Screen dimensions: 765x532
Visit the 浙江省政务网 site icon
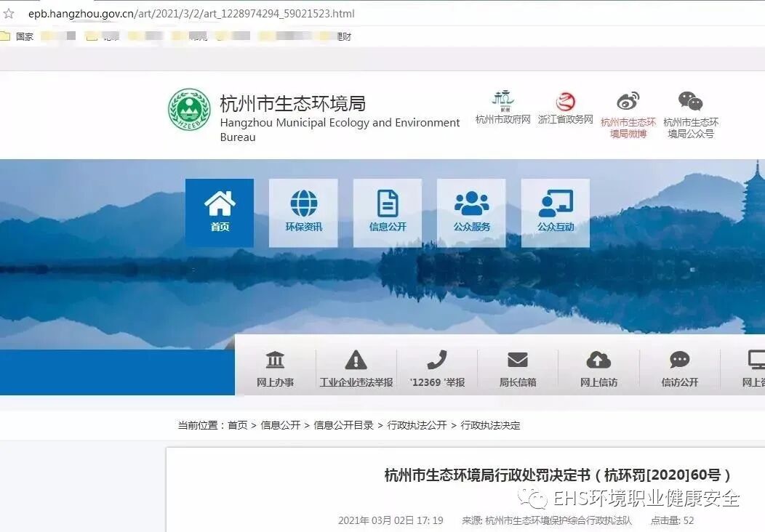tap(565, 103)
